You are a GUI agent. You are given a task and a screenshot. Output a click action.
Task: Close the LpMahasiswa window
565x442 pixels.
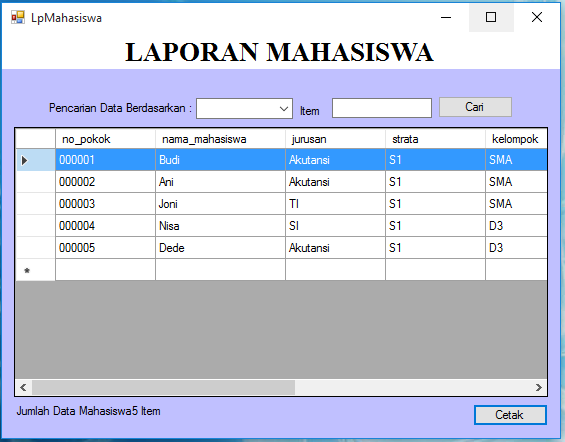537,17
